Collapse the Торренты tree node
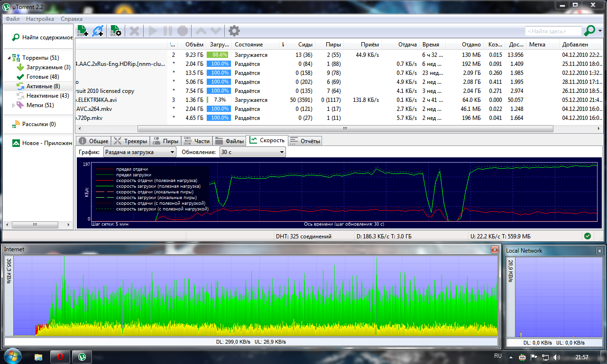The image size is (607, 364). tap(9, 58)
